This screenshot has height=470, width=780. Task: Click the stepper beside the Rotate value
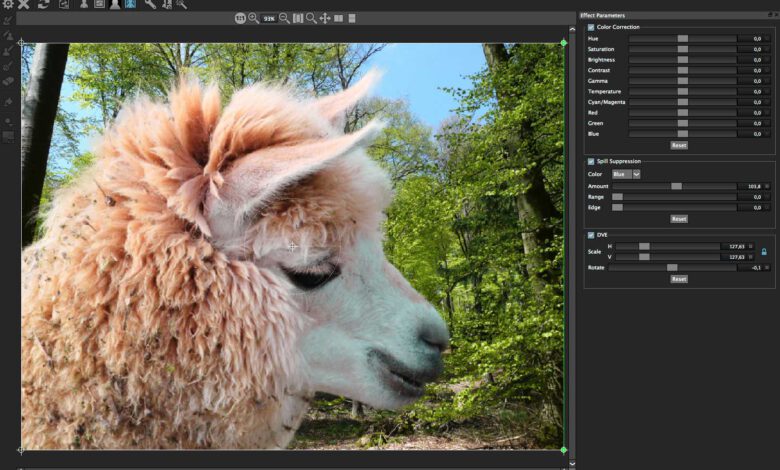(769, 268)
